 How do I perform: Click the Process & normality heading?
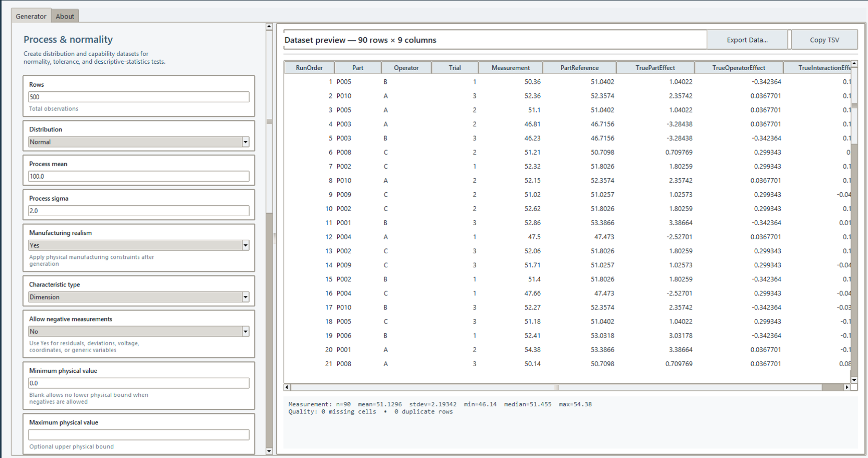point(68,39)
